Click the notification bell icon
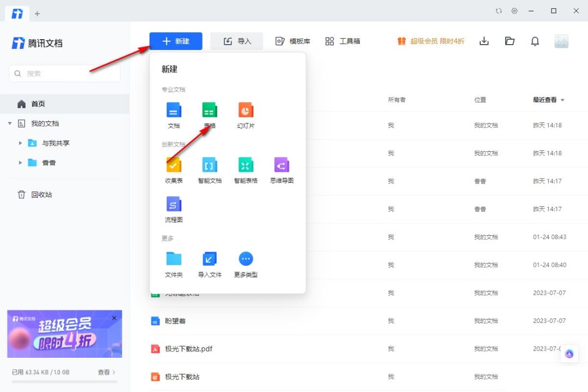 tap(535, 41)
